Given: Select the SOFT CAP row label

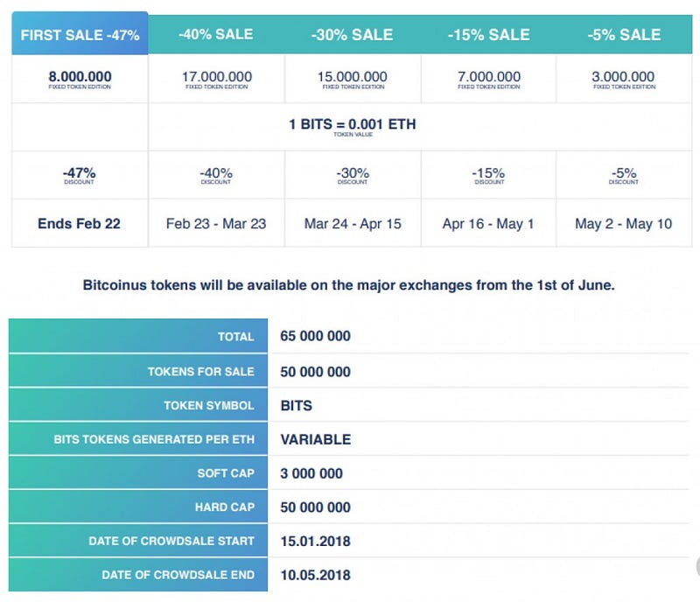Looking at the screenshot, I should pyautogui.click(x=226, y=472).
